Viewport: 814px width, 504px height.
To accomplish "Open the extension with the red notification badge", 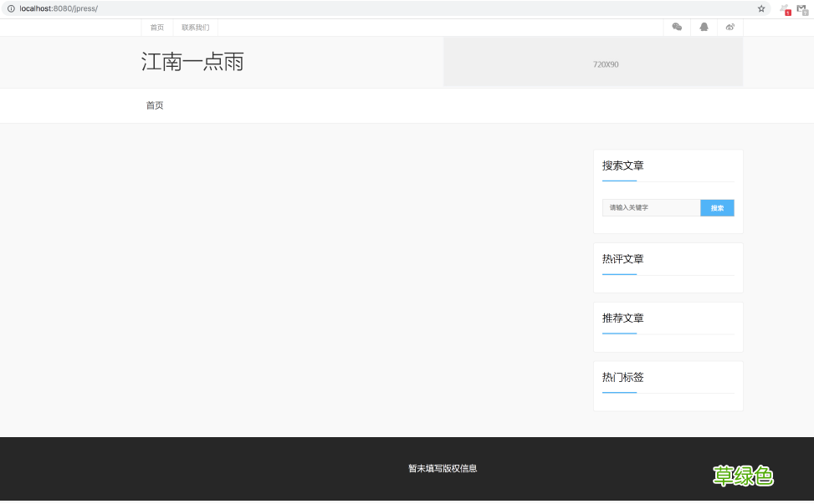I will tap(785, 9).
